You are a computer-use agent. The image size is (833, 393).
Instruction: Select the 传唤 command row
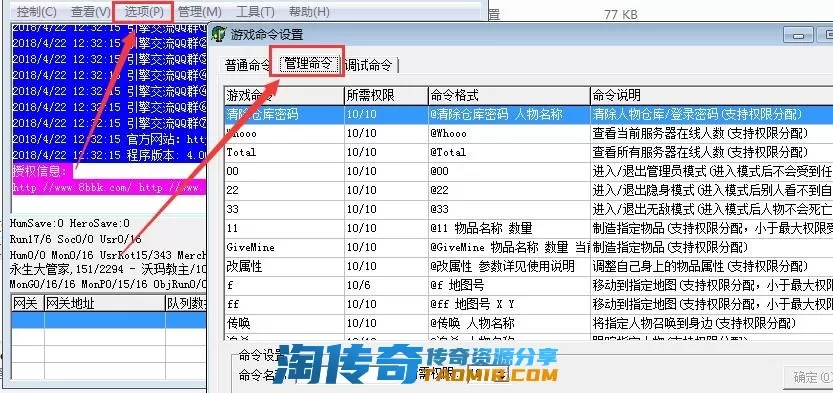click(x=528, y=323)
